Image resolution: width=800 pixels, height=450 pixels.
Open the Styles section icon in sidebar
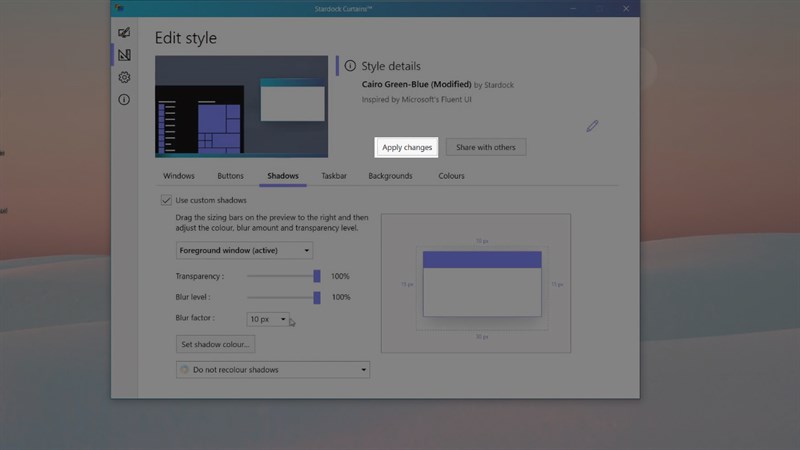click(124, 33)
